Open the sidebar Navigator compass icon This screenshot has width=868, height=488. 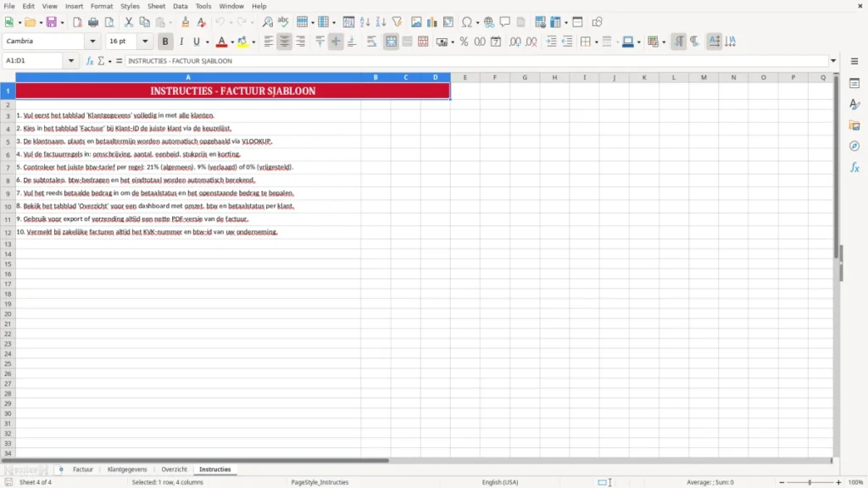854,147
